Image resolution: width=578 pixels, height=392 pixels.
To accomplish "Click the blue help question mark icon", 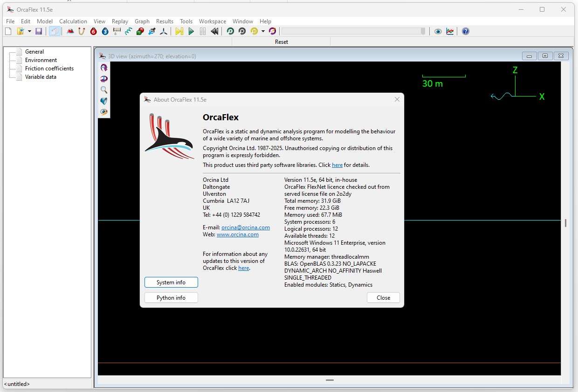I will (465, 31).
